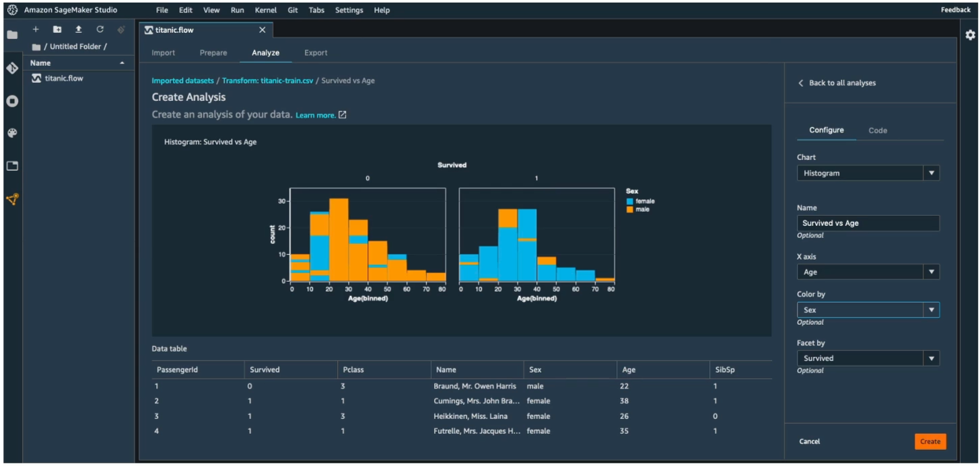Viewport: 980px width, 466px height.
Task: Open SageMaker components and registries icon
Action: [12, 199]
